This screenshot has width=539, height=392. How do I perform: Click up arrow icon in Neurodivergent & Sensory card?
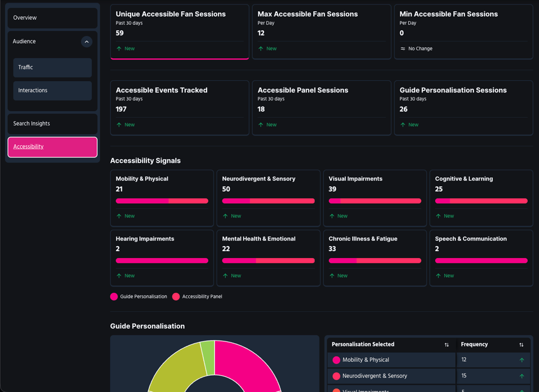tap(225, 216)
